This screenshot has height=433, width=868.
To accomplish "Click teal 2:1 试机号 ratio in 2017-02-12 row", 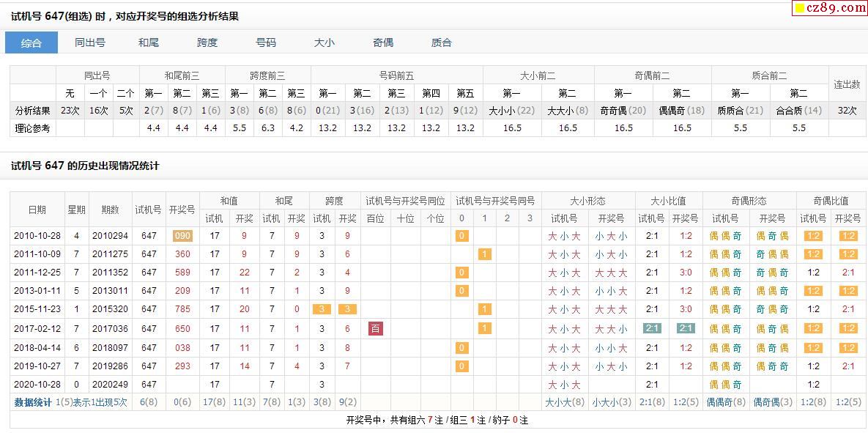I will click(x=652, y=329).
